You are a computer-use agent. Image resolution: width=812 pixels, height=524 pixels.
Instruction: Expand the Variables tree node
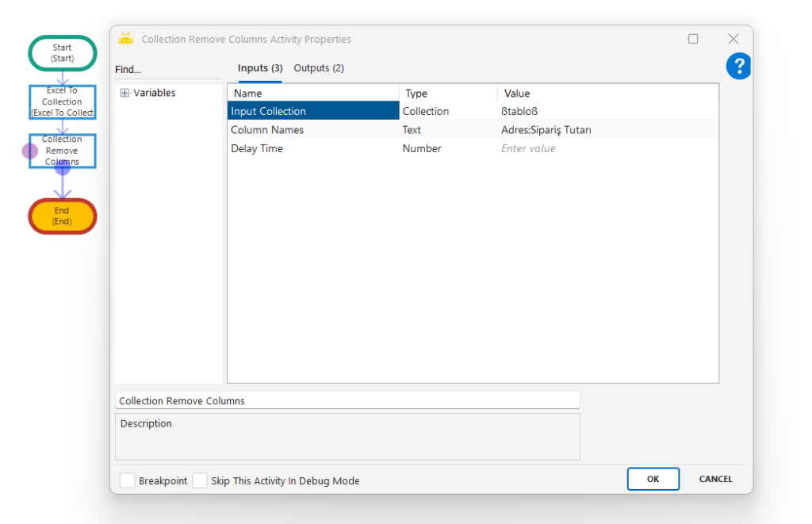tap(124, 93)
